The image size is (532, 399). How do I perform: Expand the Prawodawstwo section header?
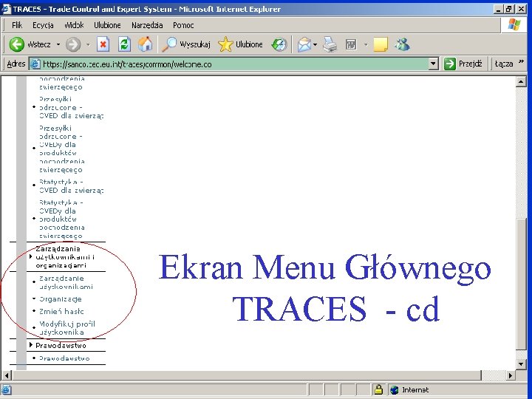[x=31, y=345]
